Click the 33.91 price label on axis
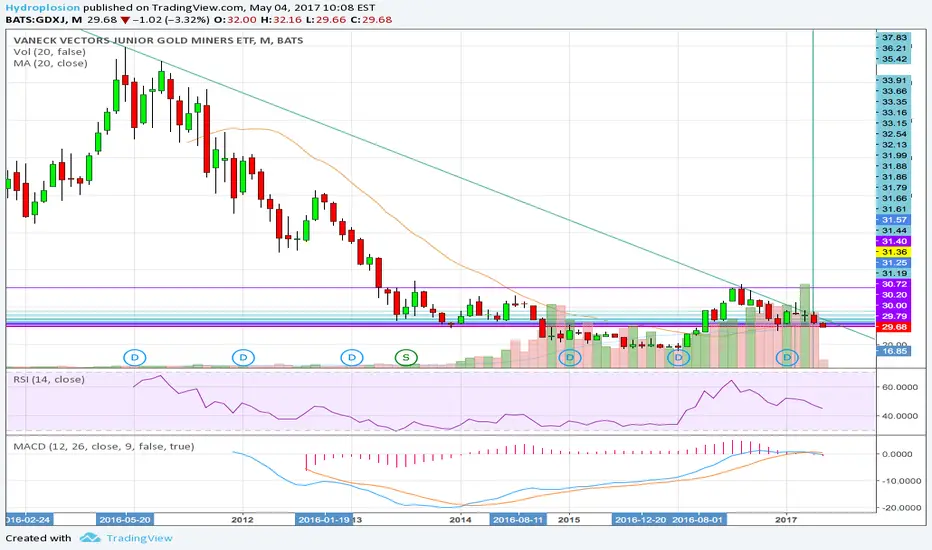 point(893,80)
